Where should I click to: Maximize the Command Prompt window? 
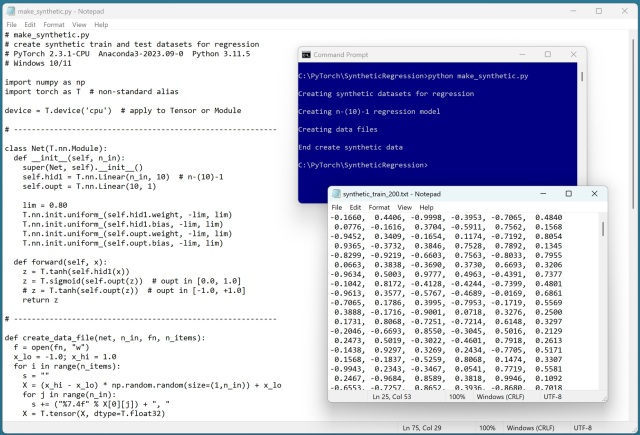coord(548,54)
